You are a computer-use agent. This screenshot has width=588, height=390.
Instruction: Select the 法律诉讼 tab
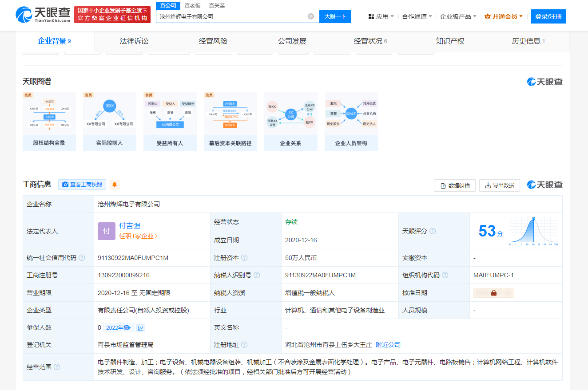pos(134,41)
